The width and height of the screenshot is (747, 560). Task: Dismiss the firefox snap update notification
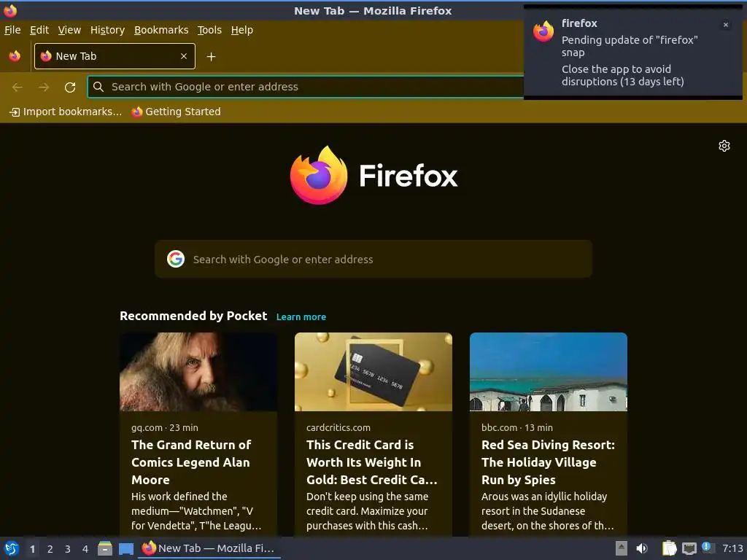(726, 25)
